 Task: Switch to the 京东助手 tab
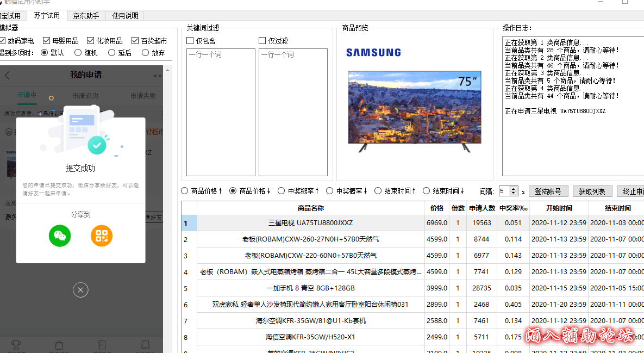click(x=86, y=16)
